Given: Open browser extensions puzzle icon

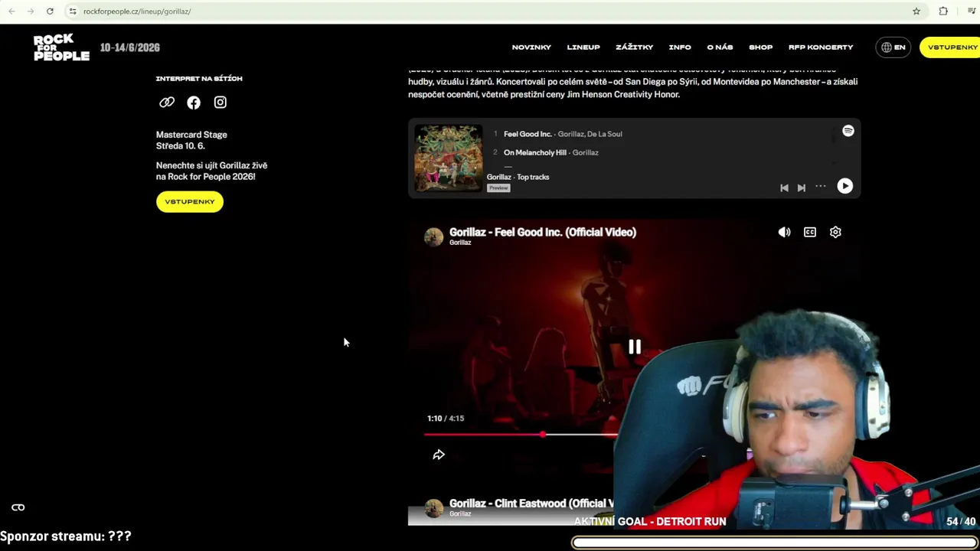Looking at the screenshot, I should coord(943,11).
